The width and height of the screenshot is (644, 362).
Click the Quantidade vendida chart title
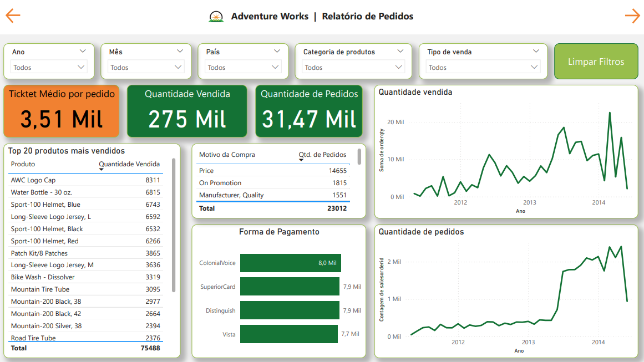pyautogui.click(x=415, y=93)
